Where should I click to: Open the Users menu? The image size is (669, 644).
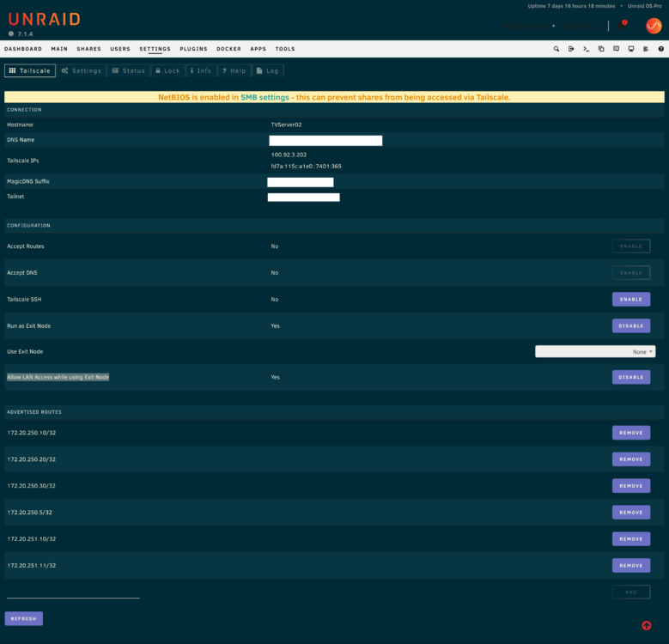[120, 49]
